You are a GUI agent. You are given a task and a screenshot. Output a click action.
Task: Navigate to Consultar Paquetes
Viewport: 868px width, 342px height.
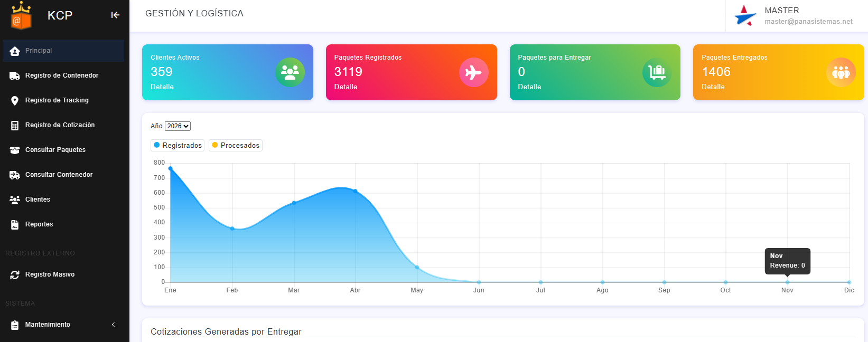coord(63,150)
